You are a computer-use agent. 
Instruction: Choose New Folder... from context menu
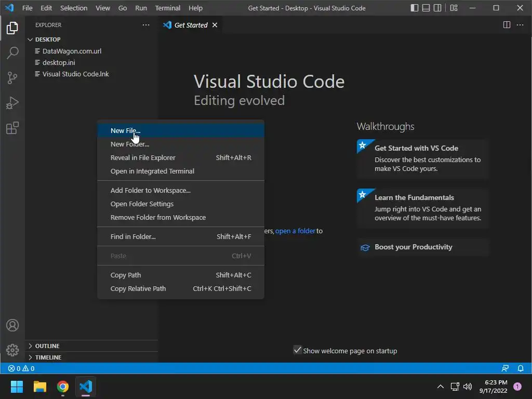(180, 144)
